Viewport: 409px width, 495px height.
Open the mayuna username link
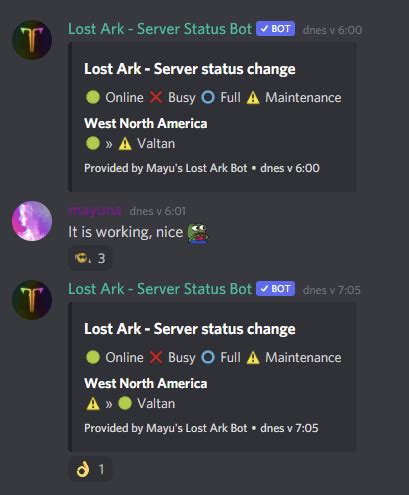95,211
